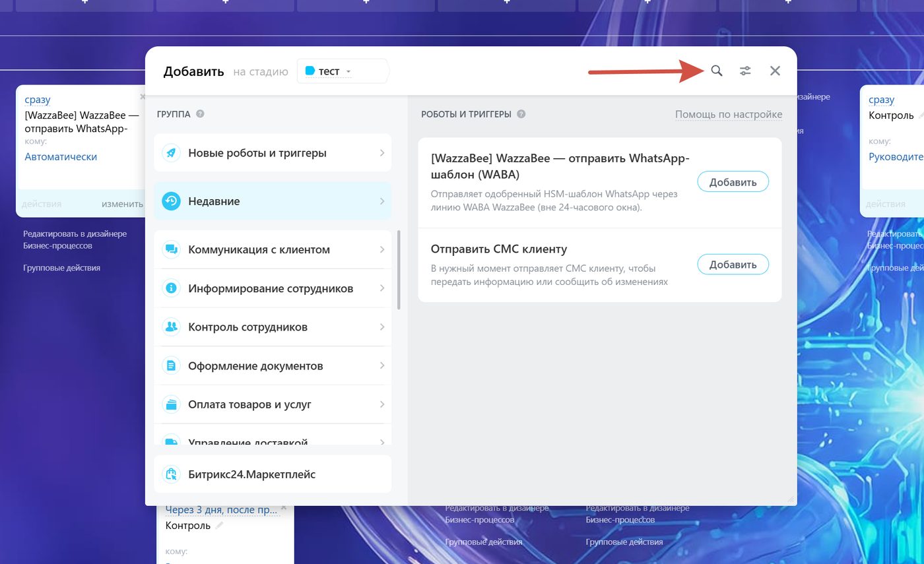
Task: Open the Битрикс24.Маркетплейс item
Action: point(273,474)
